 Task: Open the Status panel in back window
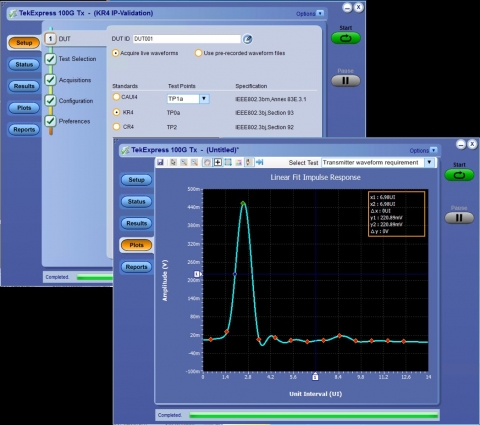pyautogui.click(x=24, y=64)
